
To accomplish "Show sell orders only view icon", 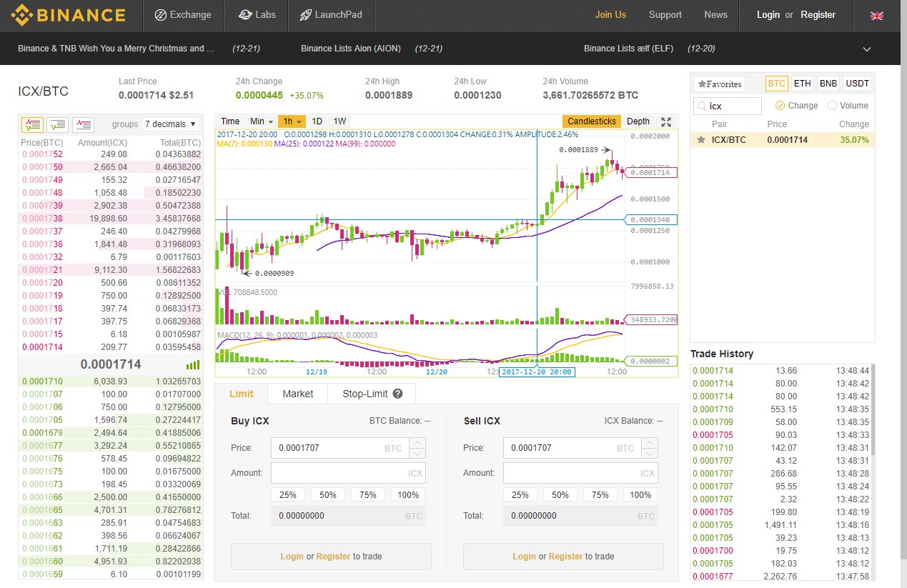I will coord(83,124).
